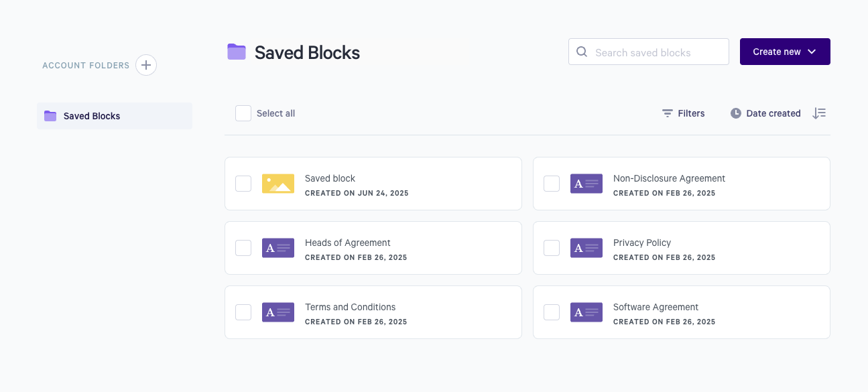Toggle sort order with the descending arrow icon

click(x=819, y=113)
